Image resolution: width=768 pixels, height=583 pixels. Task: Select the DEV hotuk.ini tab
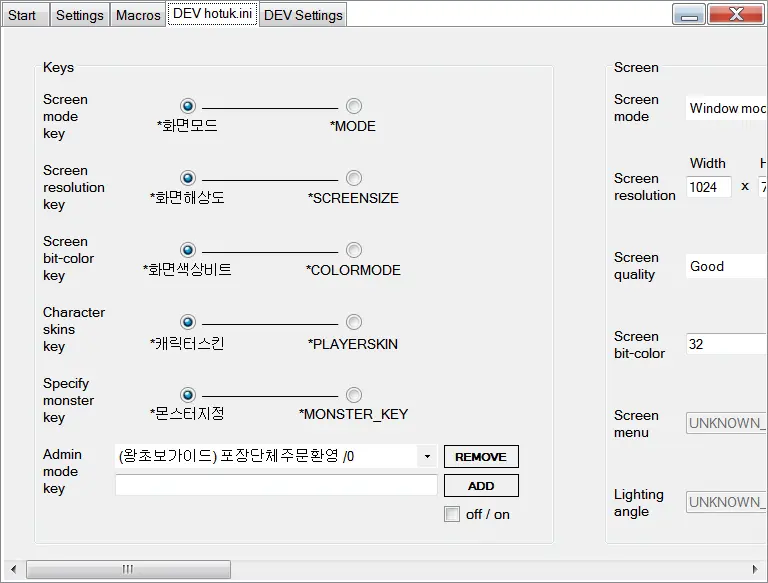pos(213,14)
